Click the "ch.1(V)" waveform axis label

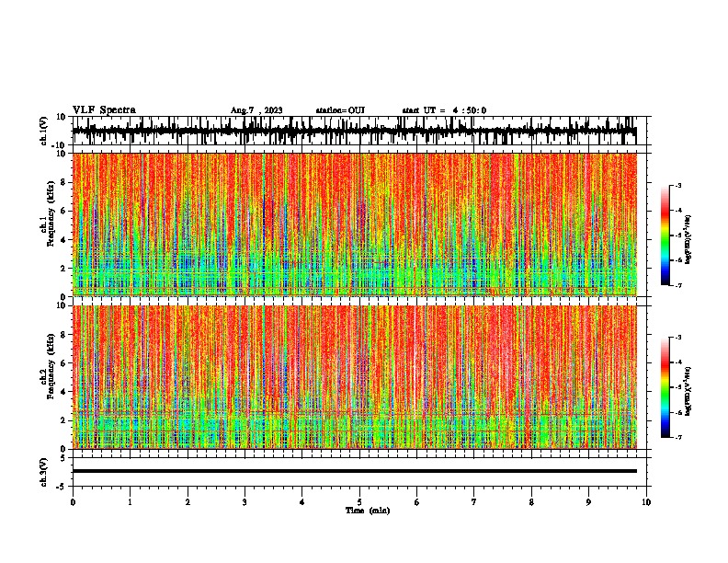pos(44,131)
